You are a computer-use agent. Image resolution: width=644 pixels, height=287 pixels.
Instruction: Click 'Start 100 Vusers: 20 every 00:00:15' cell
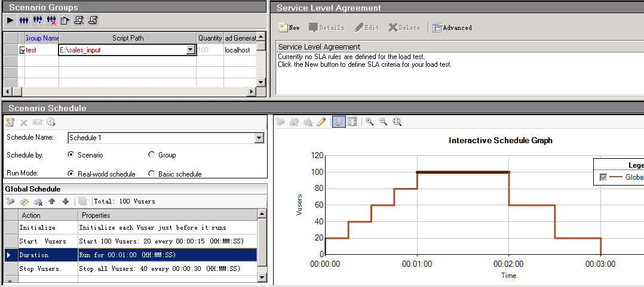point(167,241)
